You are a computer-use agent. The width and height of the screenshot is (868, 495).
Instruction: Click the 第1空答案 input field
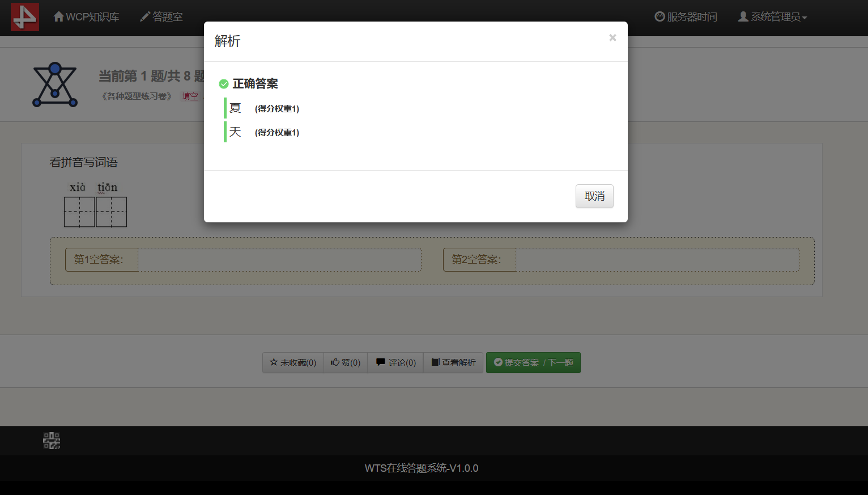(x=279, y=260)
